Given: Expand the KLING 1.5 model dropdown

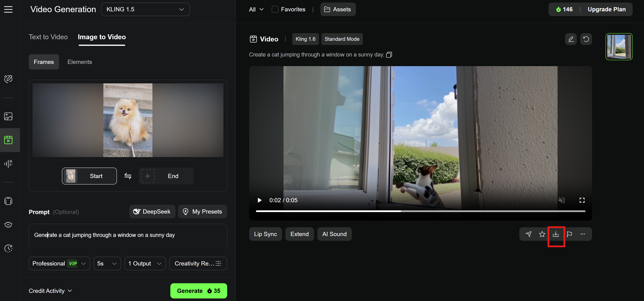Looking at the screenshot, I should (x=145, y=9).
